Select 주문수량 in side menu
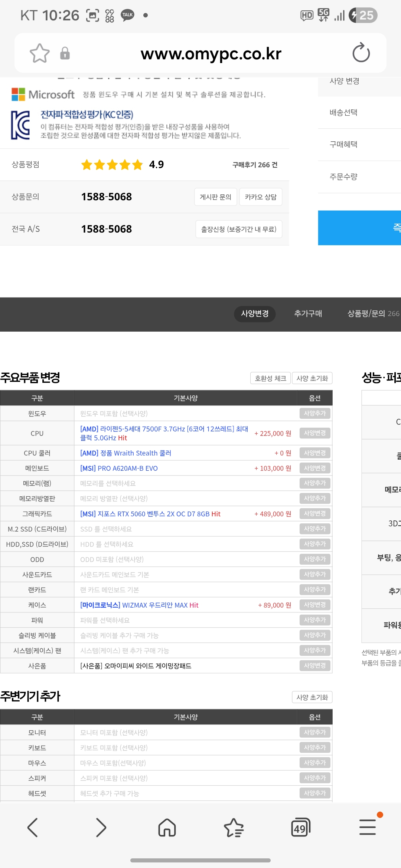 coord(343,177)
